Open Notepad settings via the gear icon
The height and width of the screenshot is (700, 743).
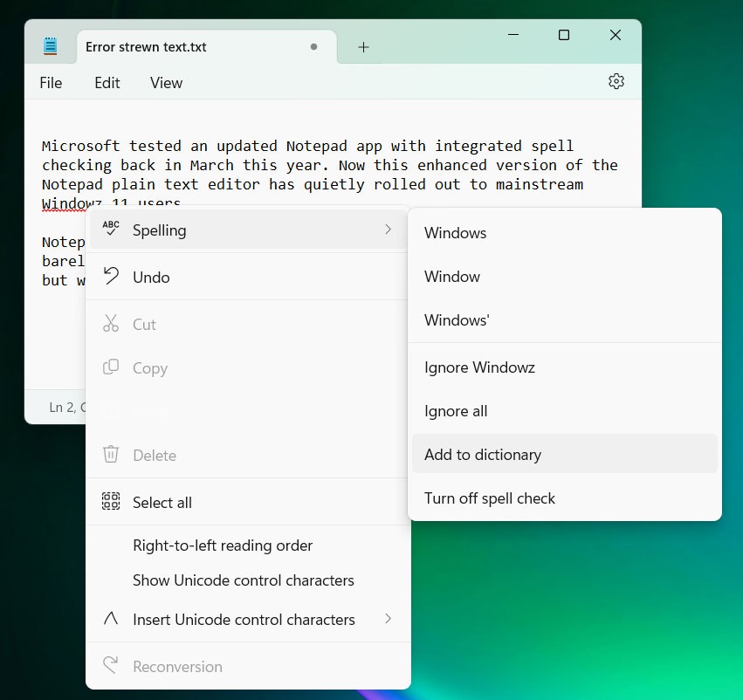pyautogui.click(x=616, y=80)
